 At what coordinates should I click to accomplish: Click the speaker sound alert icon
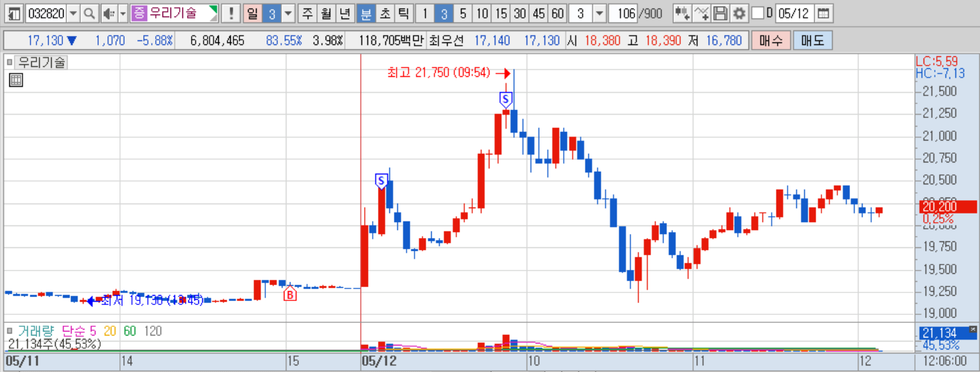click(109, 13)
